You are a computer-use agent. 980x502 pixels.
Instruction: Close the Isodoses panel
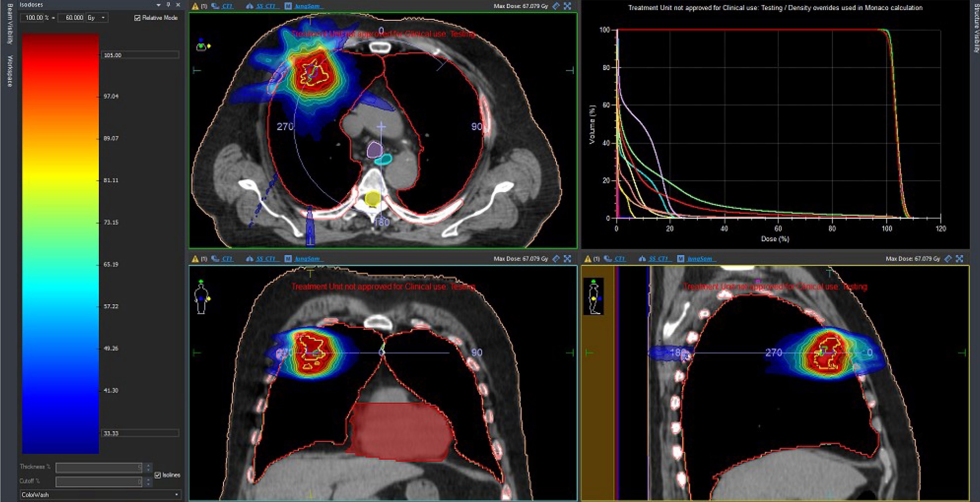178,5
